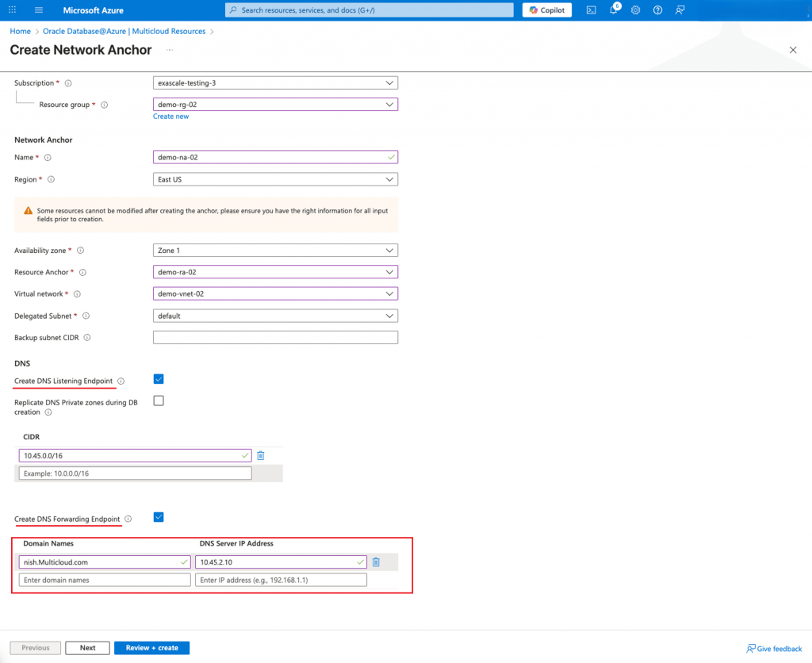This screenshot has height=663, width=812.
Task: Uncheck Create DNS Listening Endpoint
Action: [159, 379]
